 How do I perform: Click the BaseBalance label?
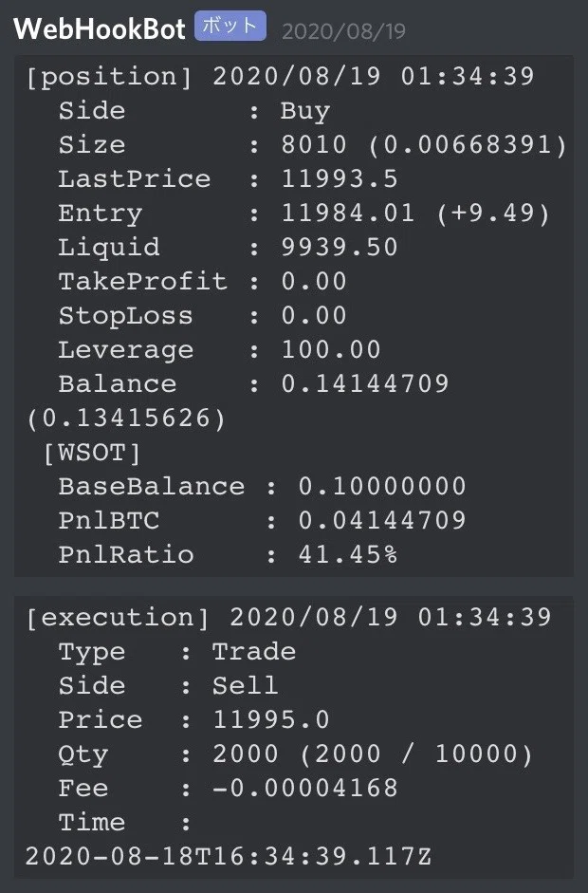click(152, 487)
